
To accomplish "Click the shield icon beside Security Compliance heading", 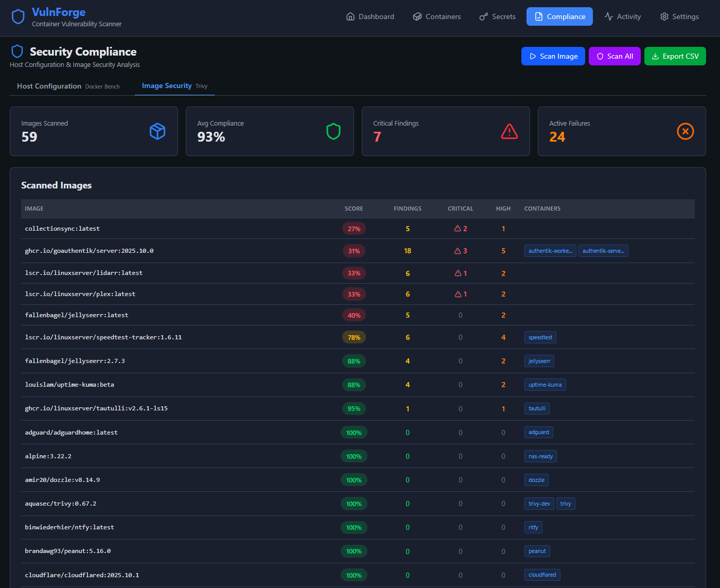I will pos(17,51).
